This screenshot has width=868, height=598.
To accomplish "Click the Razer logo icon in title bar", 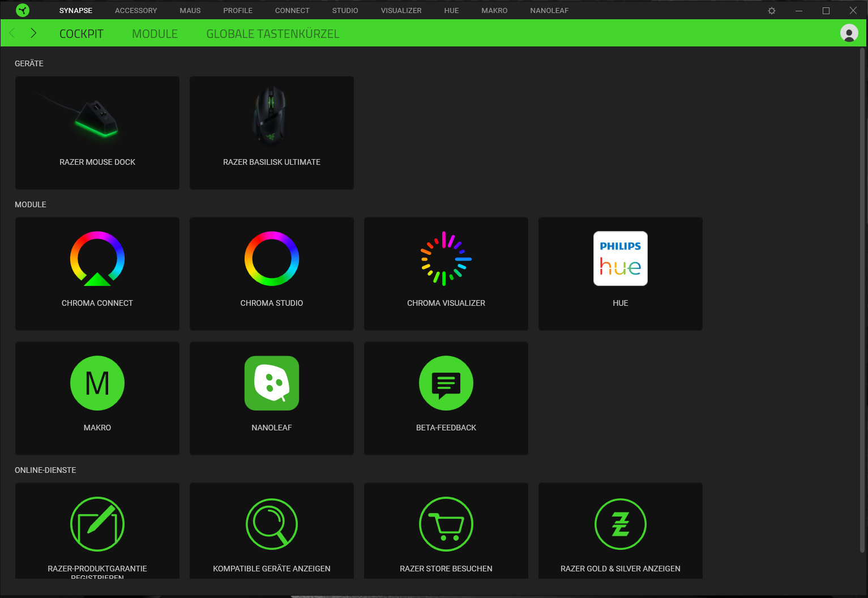I will 23,10.
